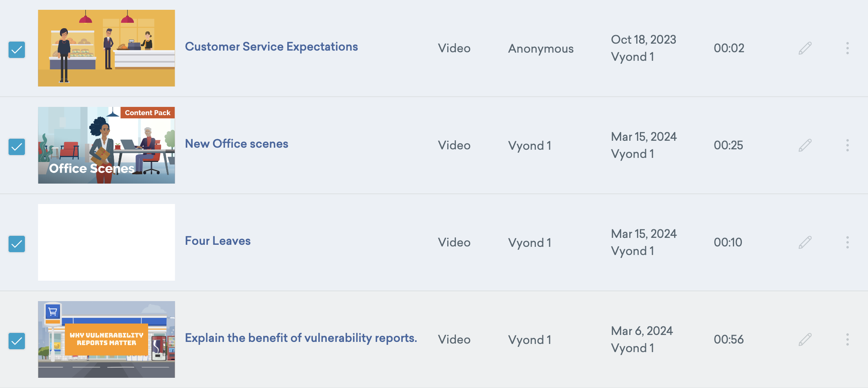Screen dimensions: 868x388
Task: Open the options menu for the vulnerability reports video
Action: coord(848,339)
